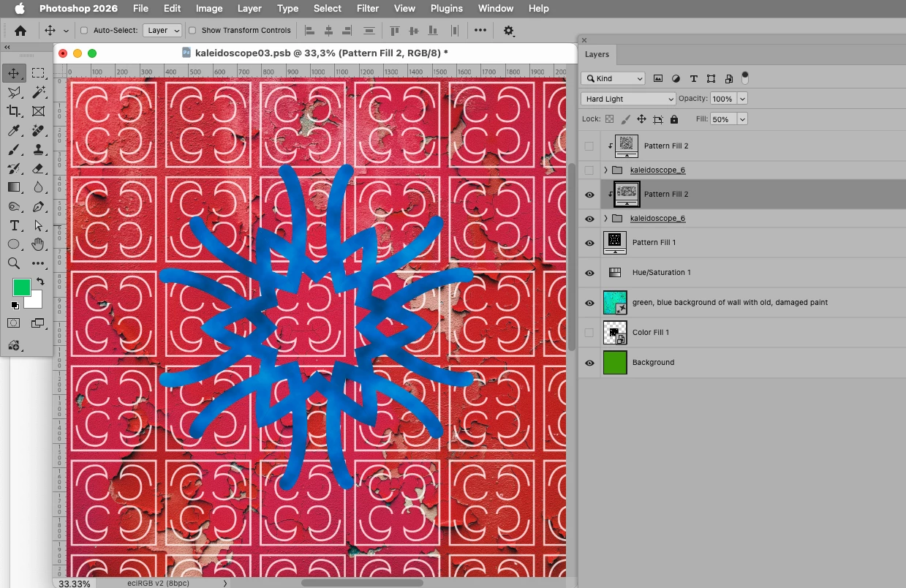Filter layers by smart objects
The image size is (906, 588).
click(728, 78)
